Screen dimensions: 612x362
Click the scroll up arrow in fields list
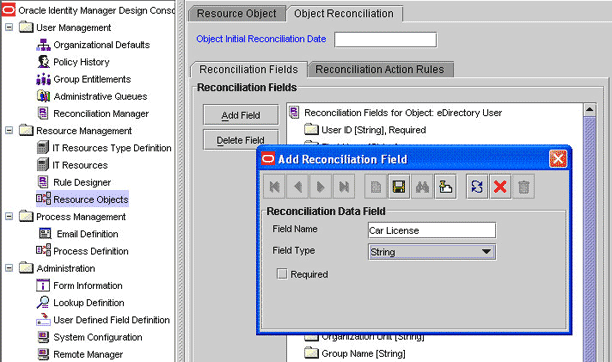click(x=590, y=110)
